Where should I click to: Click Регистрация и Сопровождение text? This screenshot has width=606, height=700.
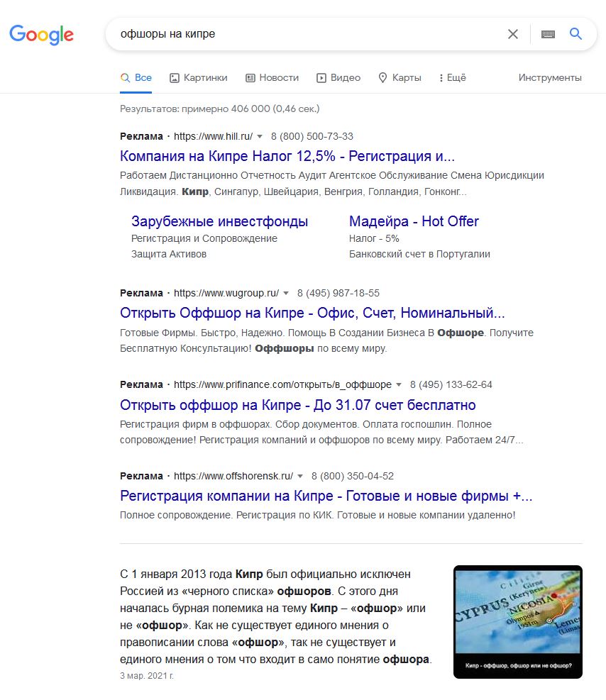(x=204, y=239)
